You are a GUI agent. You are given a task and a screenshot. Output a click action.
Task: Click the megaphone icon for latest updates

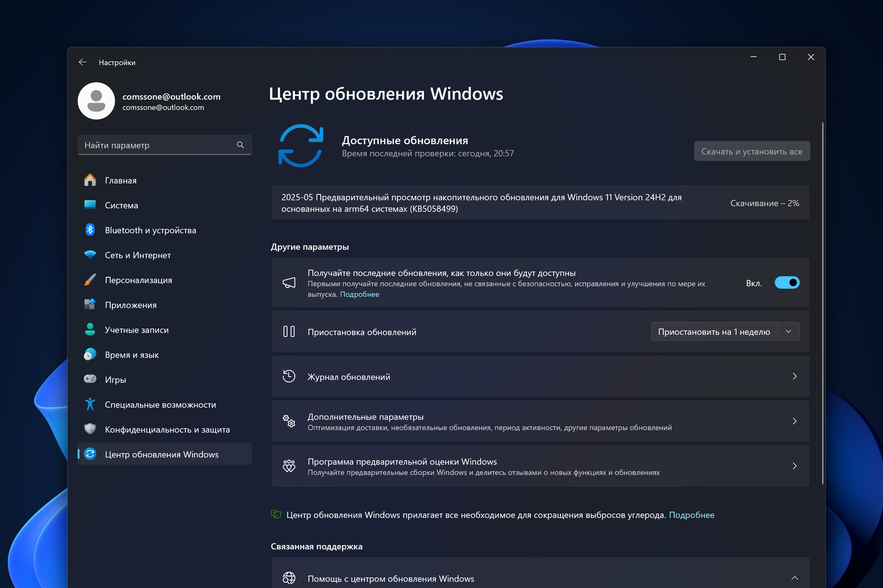289,283
